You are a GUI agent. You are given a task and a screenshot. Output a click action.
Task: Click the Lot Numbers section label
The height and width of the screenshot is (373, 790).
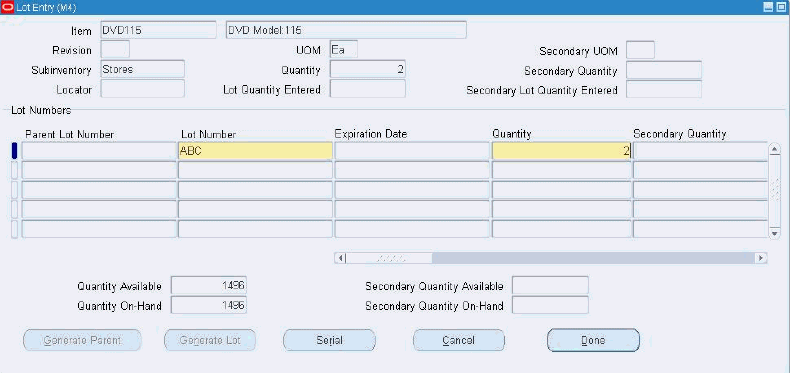(41, 110)
